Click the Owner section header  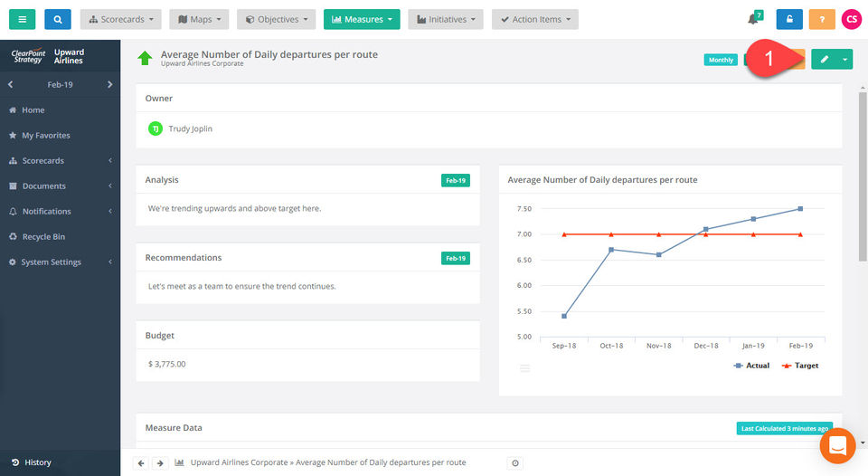(159, 98)
